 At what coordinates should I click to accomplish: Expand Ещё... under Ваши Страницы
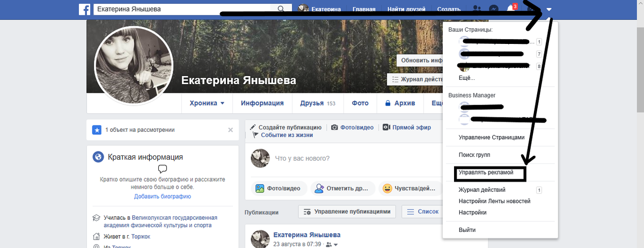click(467, 78)
